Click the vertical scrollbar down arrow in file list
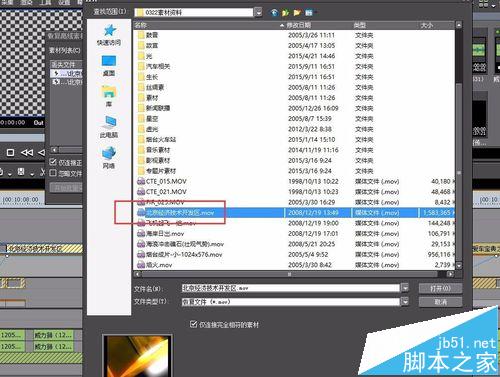500x377 pixels. (459, 266)
